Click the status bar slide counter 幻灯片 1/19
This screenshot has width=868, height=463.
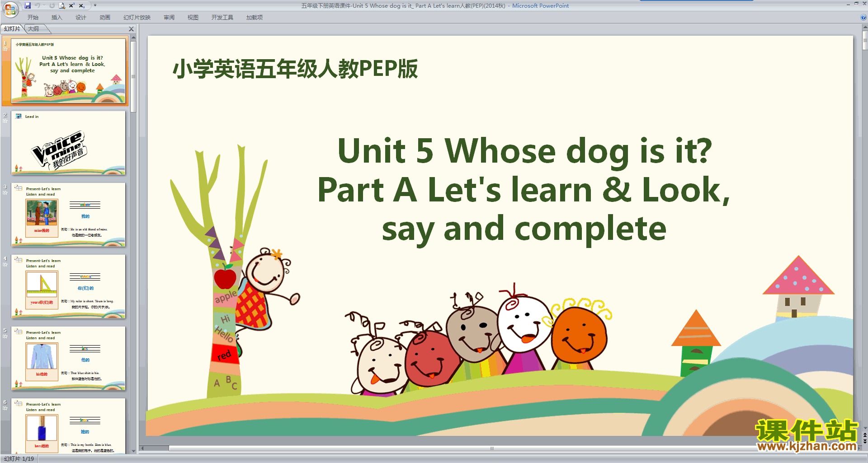(19, 459)
